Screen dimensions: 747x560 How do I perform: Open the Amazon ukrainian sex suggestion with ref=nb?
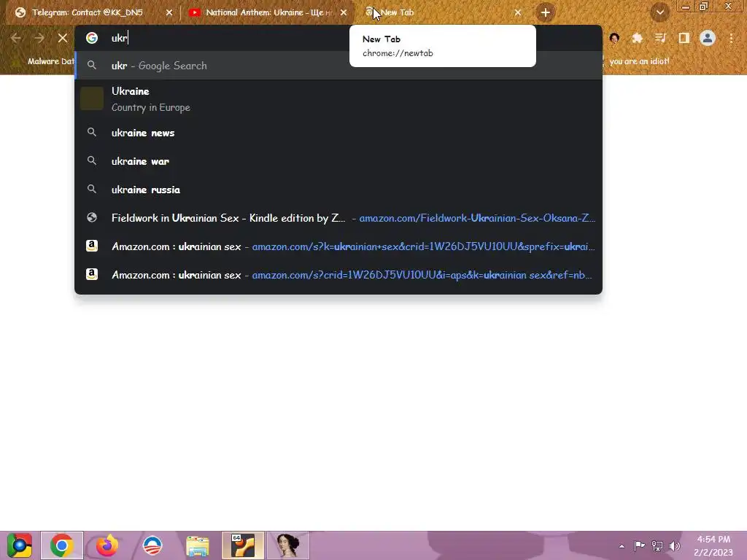(x=338, y=275)
